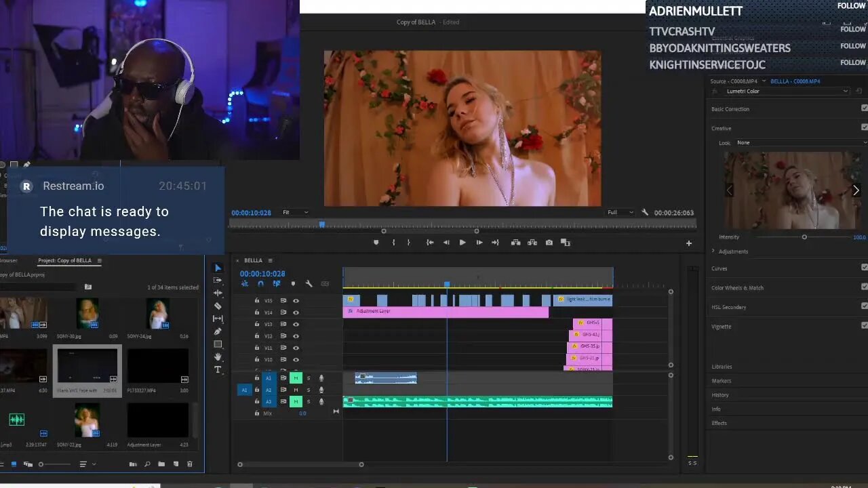Open button editor plus icon
The image size is (868, 488).
pyautogui.click(x=689, y=243)
